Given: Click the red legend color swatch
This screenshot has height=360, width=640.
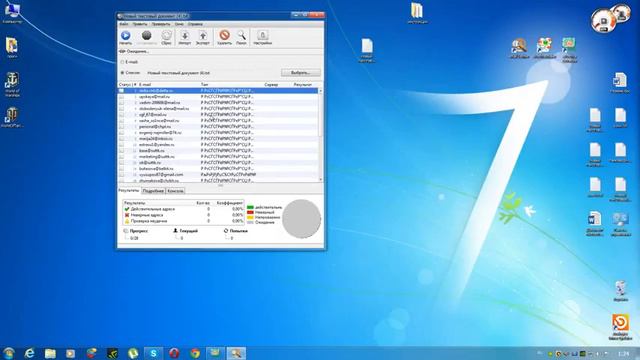Looking at the screenshot, I should pyautogui.click(x=250, y=213).
